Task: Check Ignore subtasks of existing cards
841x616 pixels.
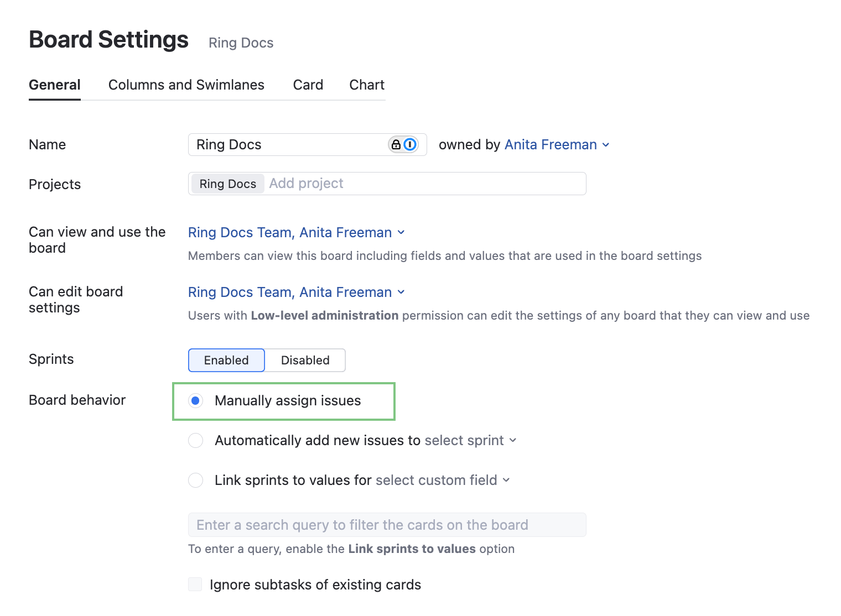Action: pos(195,584)
